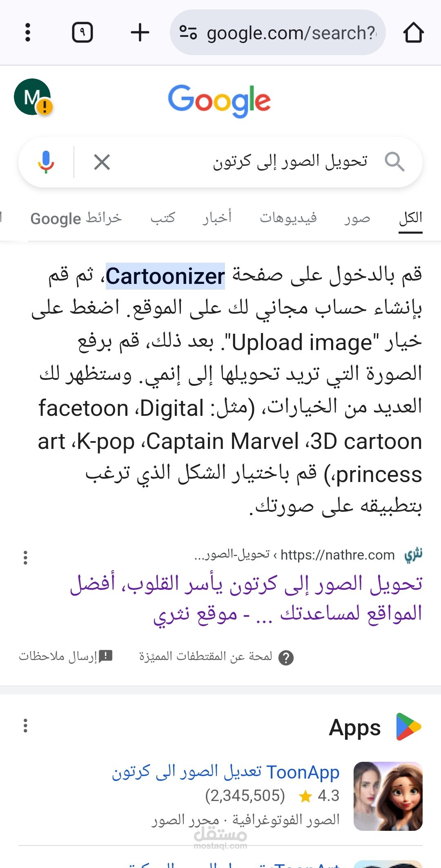Open options menu for the Apps section
This screenshot has width=441, height=868.
pyautogui.click(x=25, y=726)
